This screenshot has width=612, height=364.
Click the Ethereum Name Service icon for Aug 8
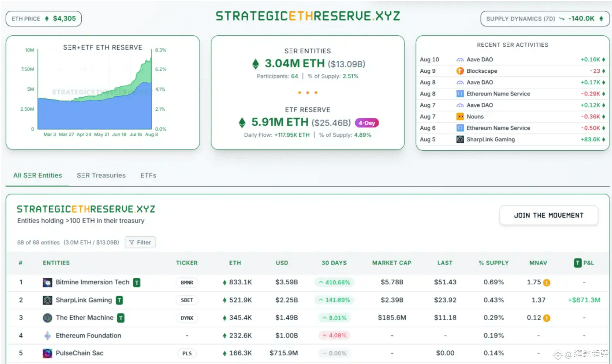pos(460,94)
